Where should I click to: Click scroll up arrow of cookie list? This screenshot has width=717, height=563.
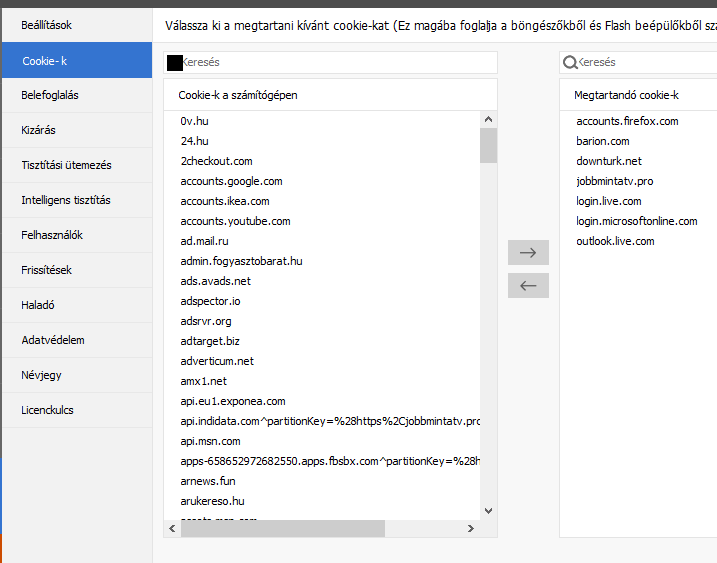[x=488, y=119]
